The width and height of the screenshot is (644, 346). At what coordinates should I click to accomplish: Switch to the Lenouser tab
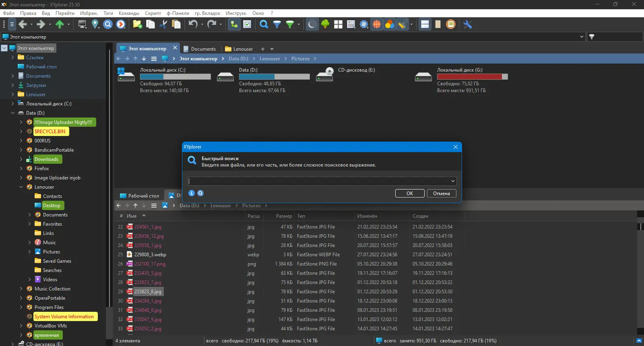pyautogui.click(x=239, y=49)
